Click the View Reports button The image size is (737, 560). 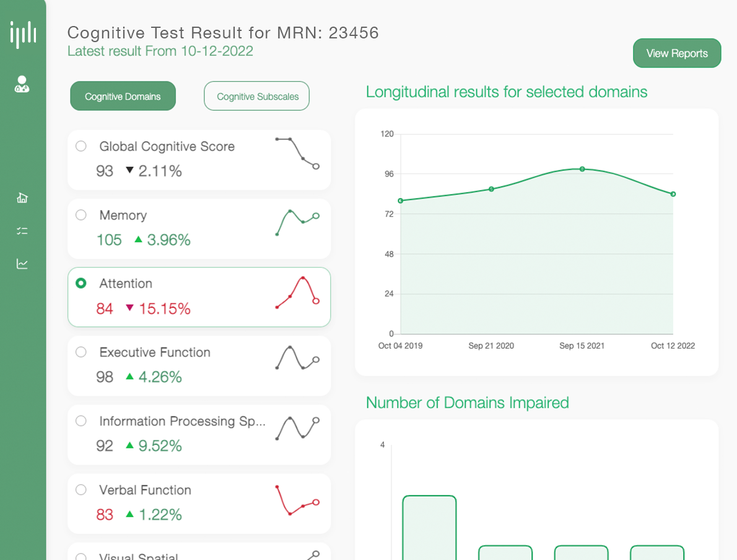[x=677, y=53]
